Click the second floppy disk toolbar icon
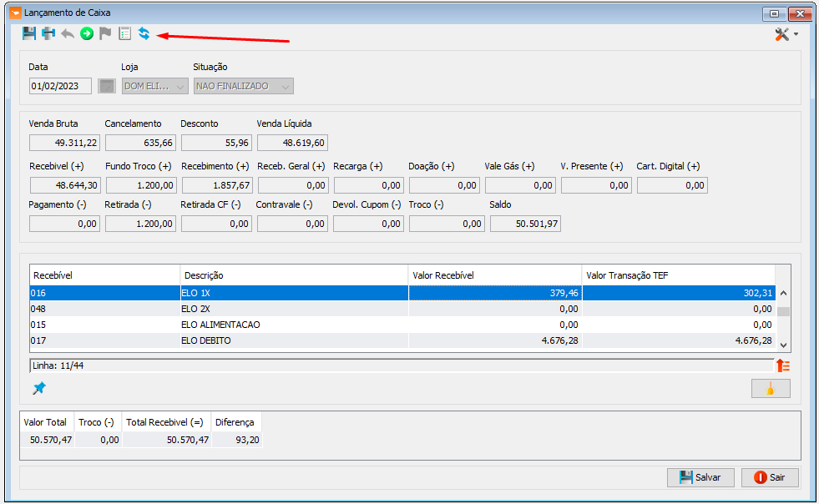This screenshot has width=819, height=504. coord(48,33)
